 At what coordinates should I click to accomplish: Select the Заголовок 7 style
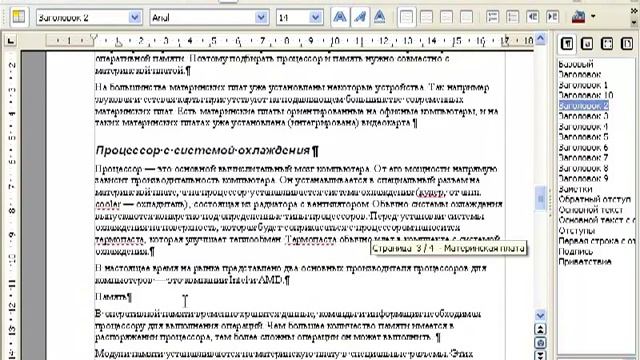tap(583, 158)
